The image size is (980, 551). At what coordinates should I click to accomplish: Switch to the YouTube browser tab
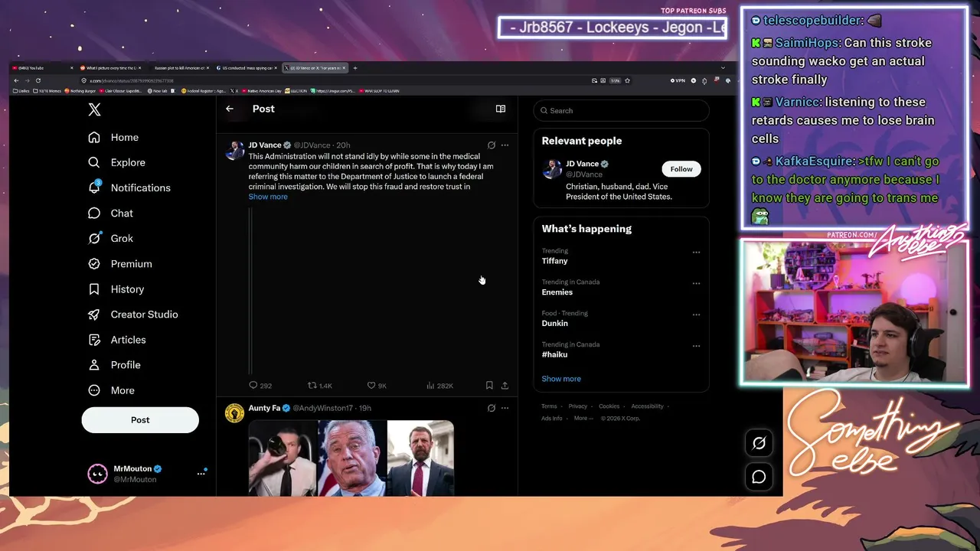43,68
